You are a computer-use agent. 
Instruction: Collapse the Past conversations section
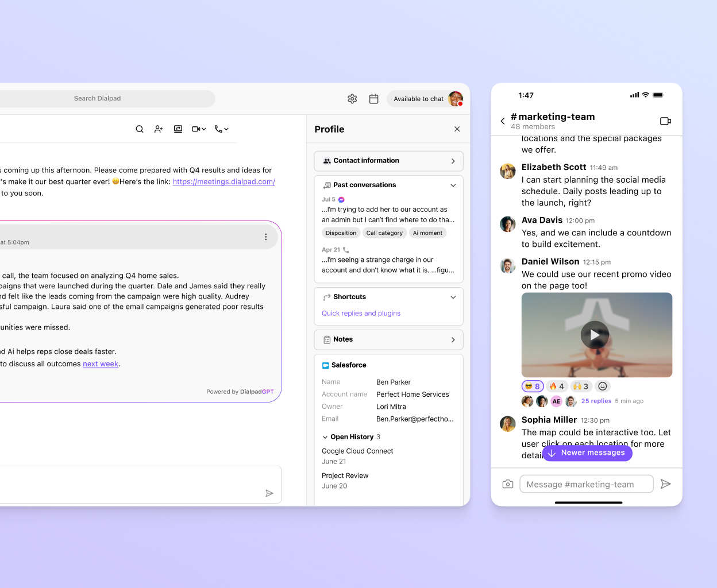pyautogui.click(x=453, y=185)
